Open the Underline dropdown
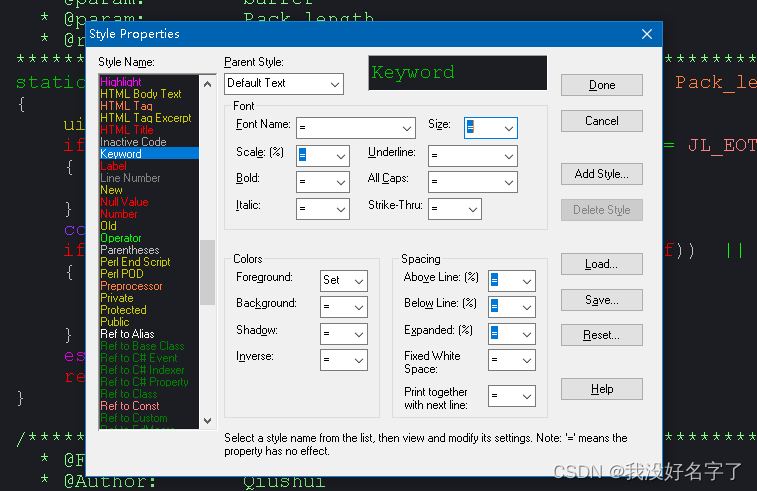The image size is (757, 491). (473, 155)
